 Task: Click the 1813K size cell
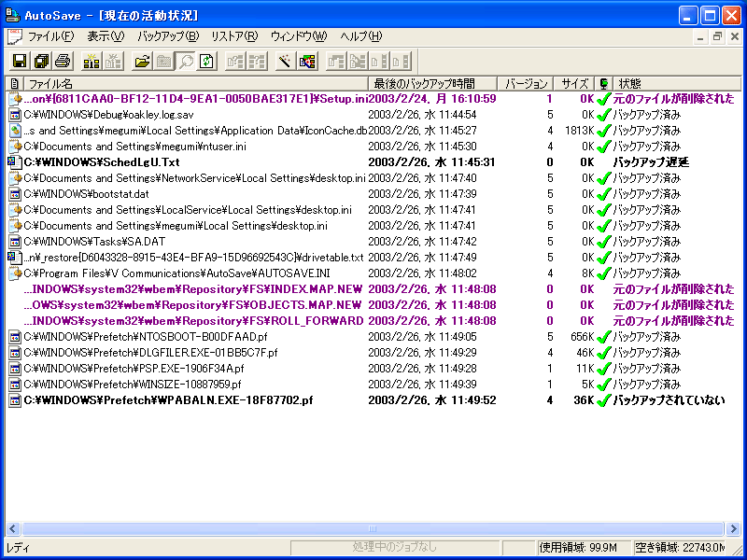(580, 131)
